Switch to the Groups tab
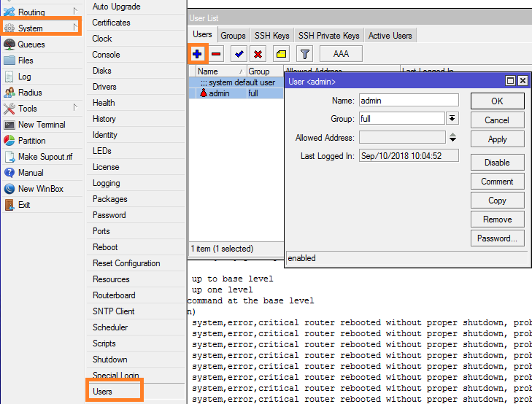Image resolution: width=532 pixels, height=404 pixels. click(233, 36)
